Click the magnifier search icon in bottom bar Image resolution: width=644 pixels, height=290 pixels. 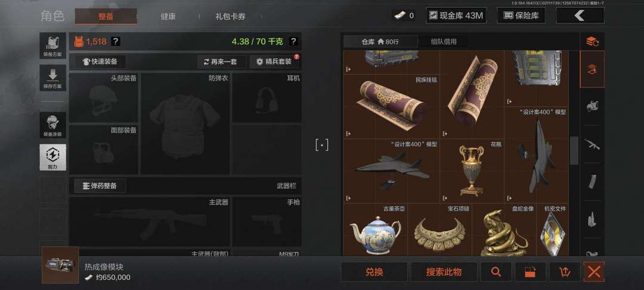pyautogui.click(x=496, y=272)
